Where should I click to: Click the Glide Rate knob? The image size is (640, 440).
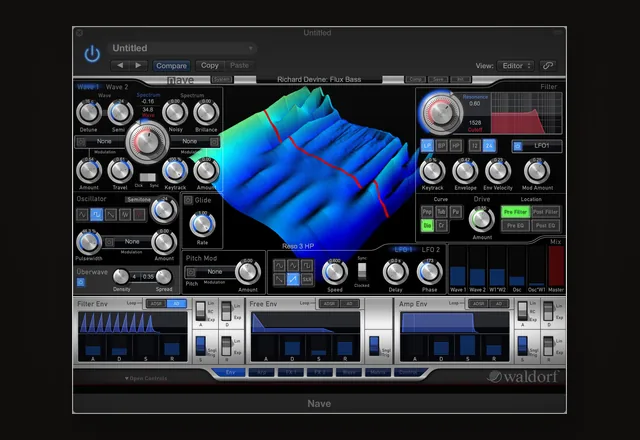(x=202, y=224)
